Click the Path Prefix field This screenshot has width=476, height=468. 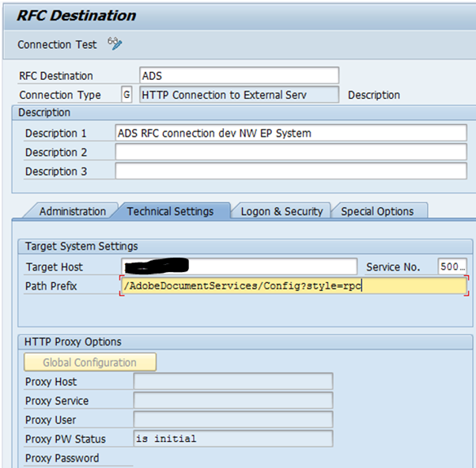coord(294,285)
